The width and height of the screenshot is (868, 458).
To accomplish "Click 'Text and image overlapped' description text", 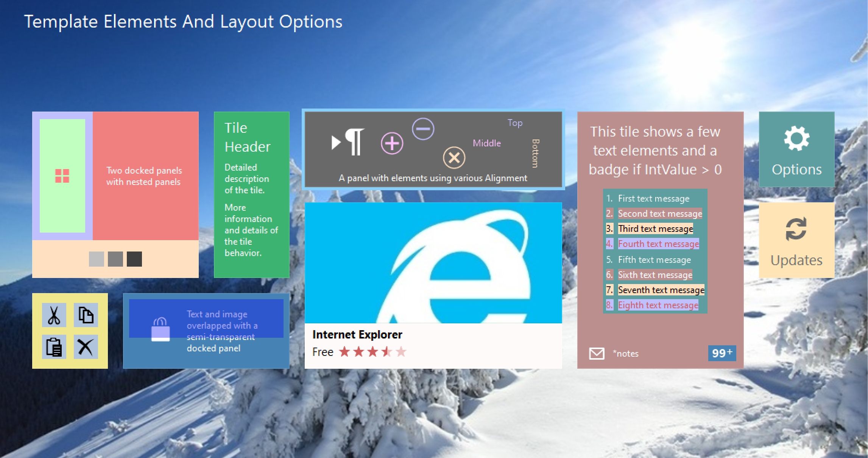I will (x=222, y=331).
